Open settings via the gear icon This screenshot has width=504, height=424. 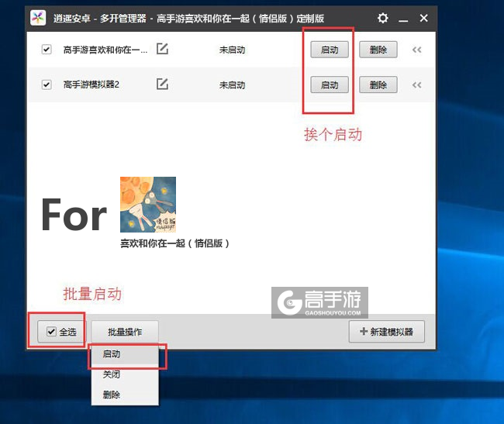click(382, 18)
